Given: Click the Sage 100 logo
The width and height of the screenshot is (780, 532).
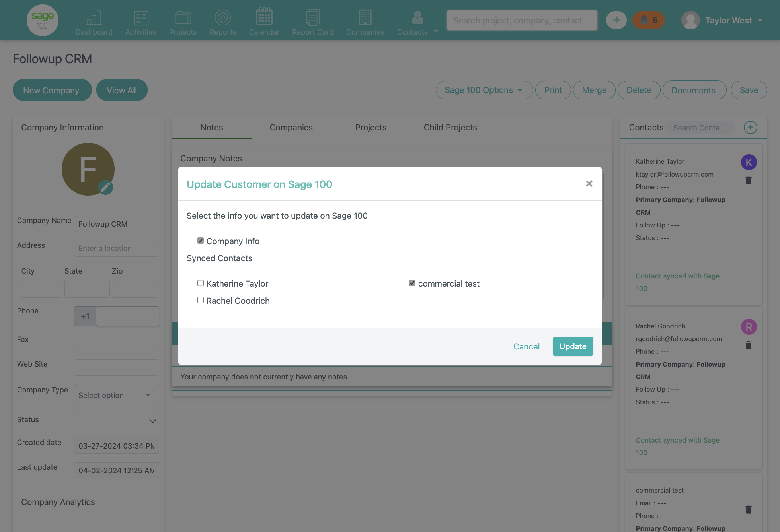Looking at the screenshot, I should coord(43,20).
